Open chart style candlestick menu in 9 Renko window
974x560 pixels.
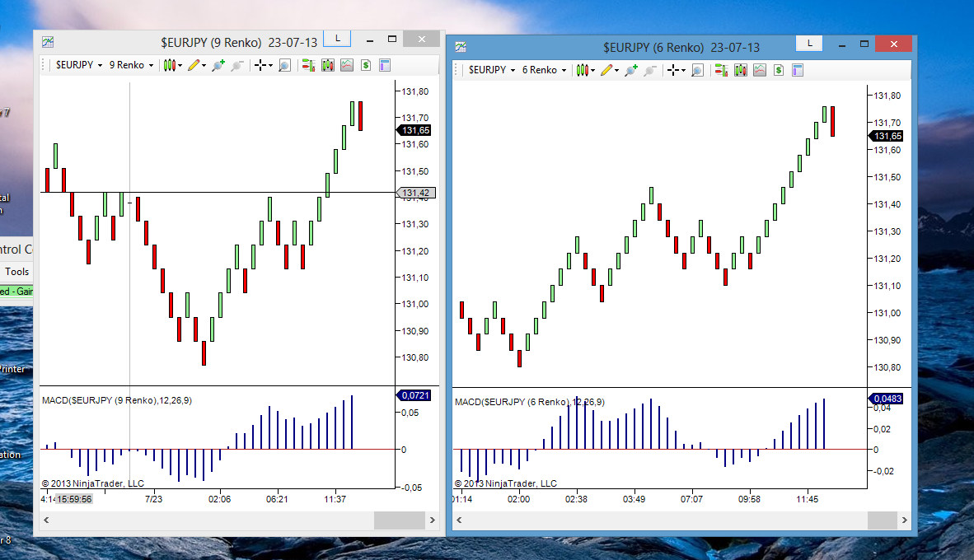click(x=170, y=65)
